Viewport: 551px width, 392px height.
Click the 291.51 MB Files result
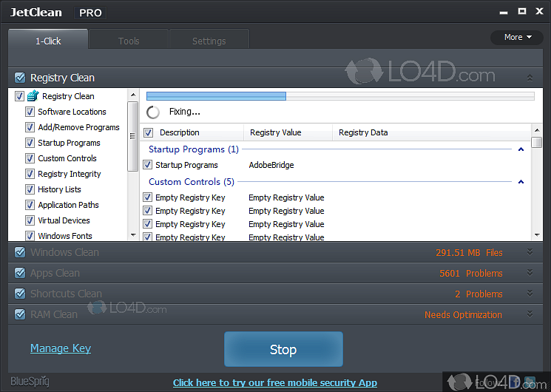coord(469,252)
